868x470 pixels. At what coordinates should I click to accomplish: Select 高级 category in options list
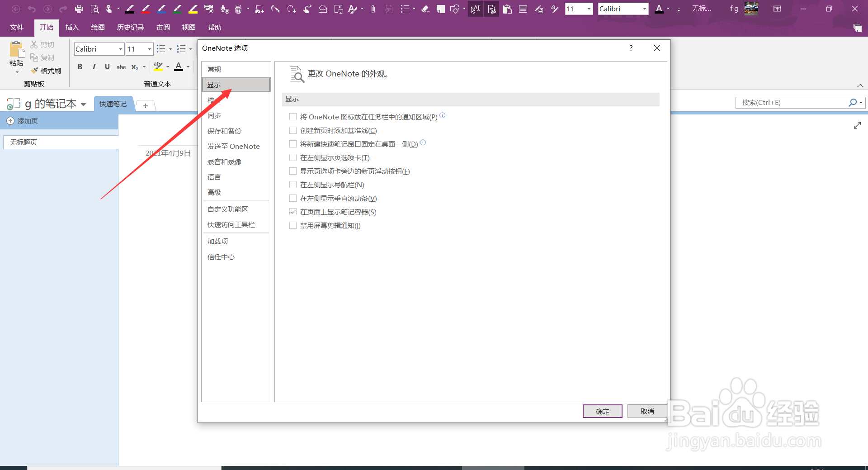tap(236, 192)
